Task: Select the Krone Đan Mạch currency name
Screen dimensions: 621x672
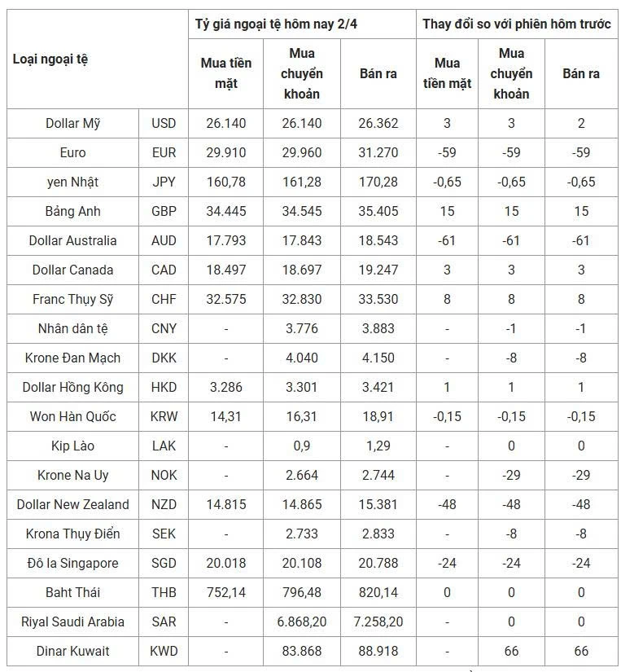Action: tap(73, 358)
